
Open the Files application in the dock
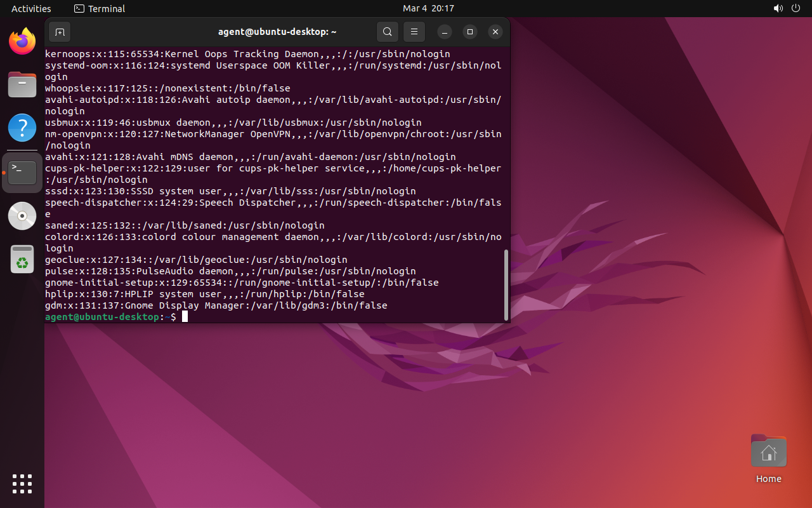(22, 84)
